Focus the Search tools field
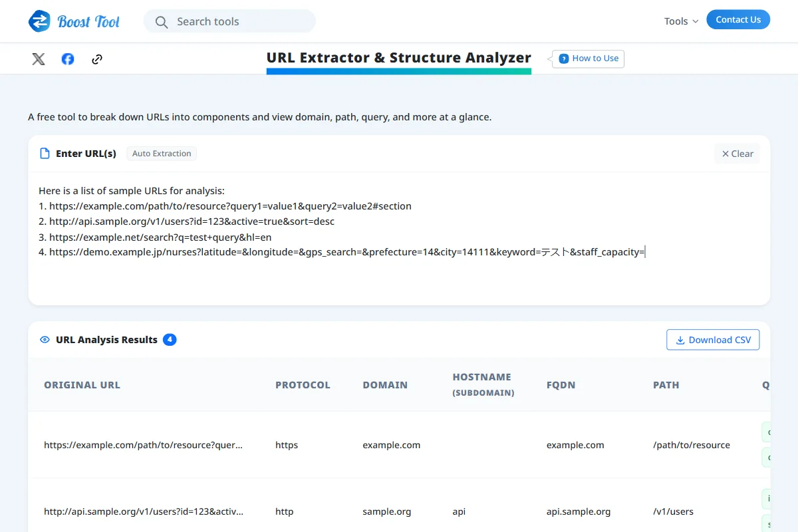Viewport: 798px width, 532px height. [229, 21]
